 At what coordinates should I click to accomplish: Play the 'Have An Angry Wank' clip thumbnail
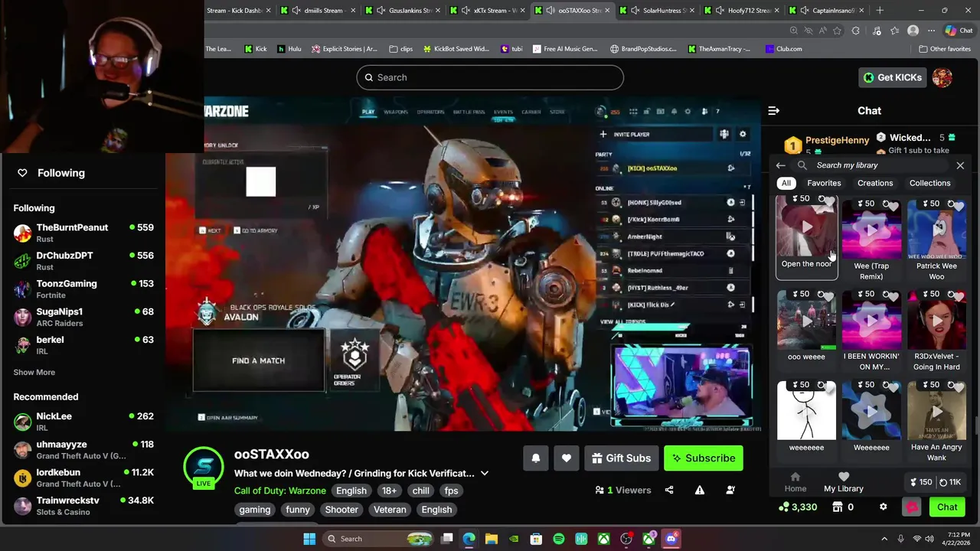pyautogui.click(x=936, y=410)
